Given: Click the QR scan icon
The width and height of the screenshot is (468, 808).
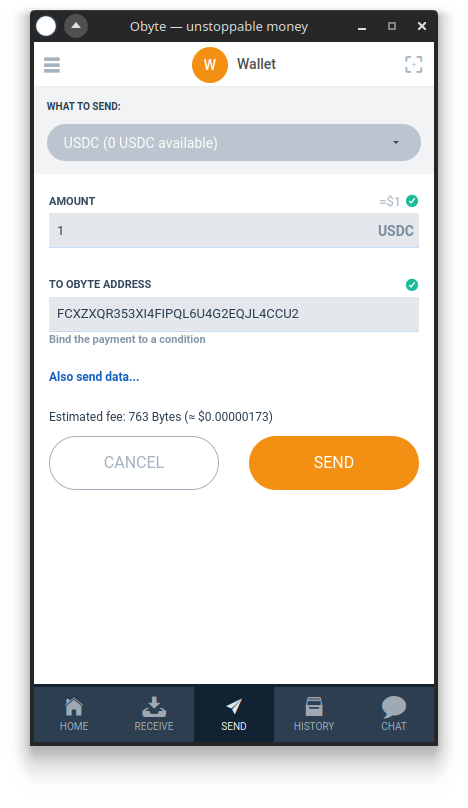Looking at the screenshot, I should pos(413,64).
